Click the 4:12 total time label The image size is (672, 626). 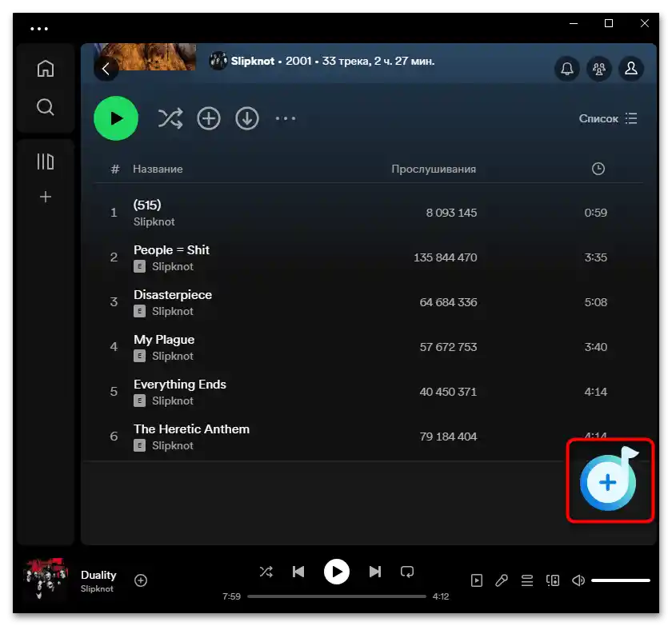coord(441,596)
